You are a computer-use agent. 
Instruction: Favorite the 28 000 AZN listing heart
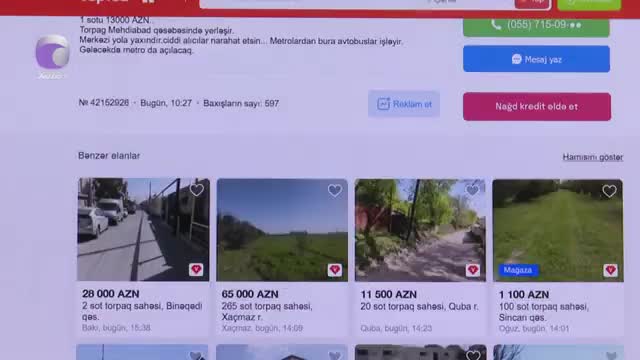click(197, 190)
